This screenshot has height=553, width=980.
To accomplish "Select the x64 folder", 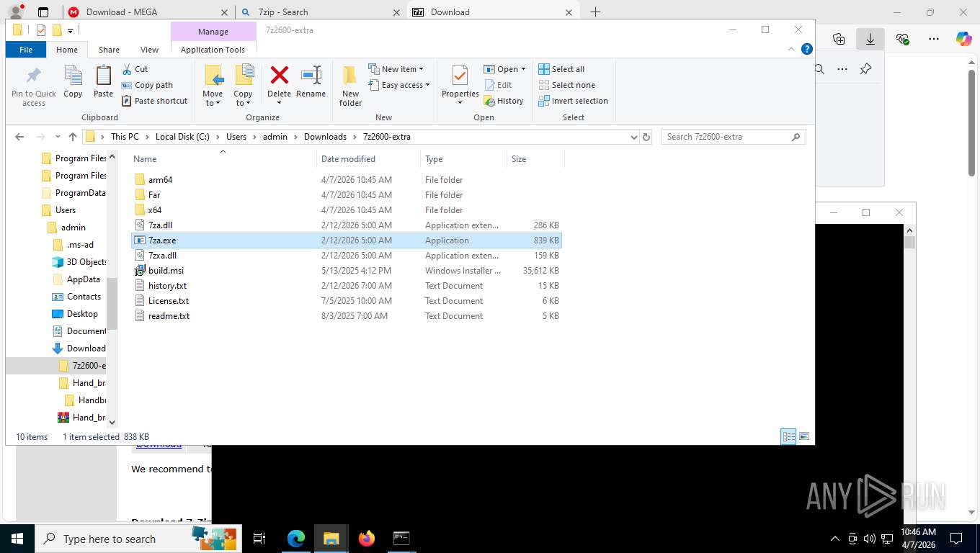I will [x=346, y=210].
